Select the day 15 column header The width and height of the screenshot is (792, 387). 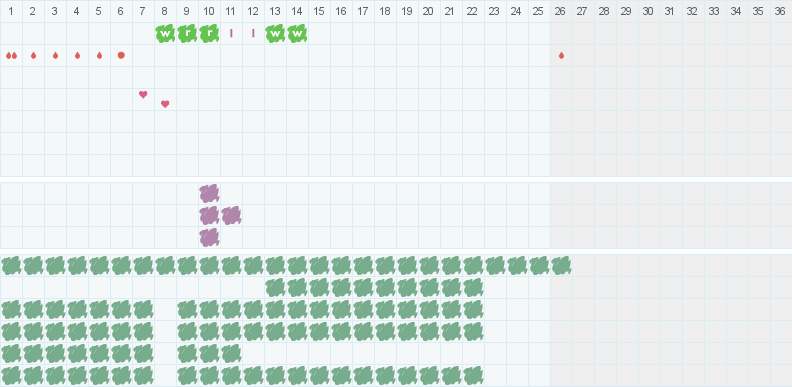(319, 12)
